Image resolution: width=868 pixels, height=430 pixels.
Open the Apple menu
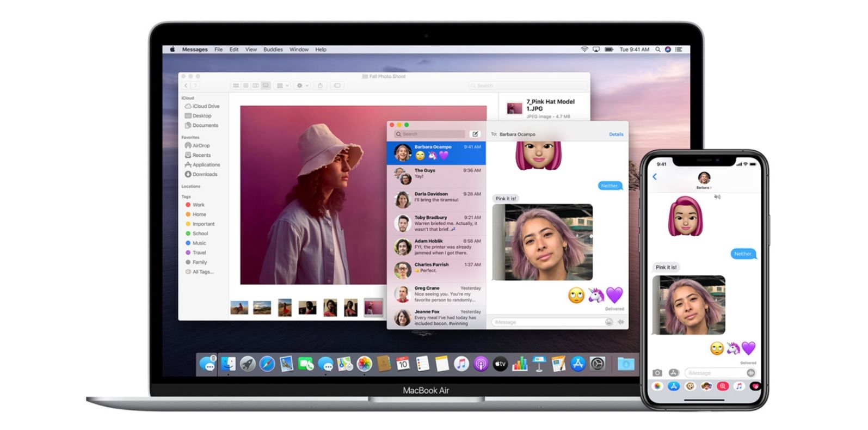[x=172, y=50]
